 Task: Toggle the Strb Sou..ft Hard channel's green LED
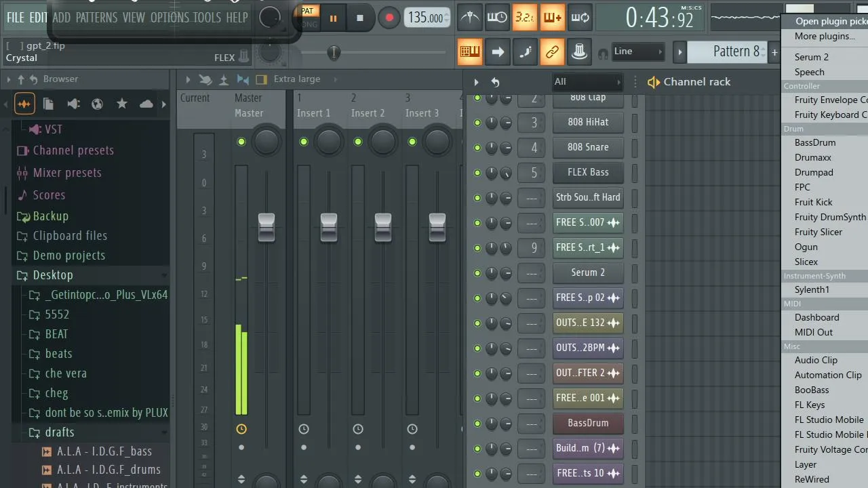477,198
